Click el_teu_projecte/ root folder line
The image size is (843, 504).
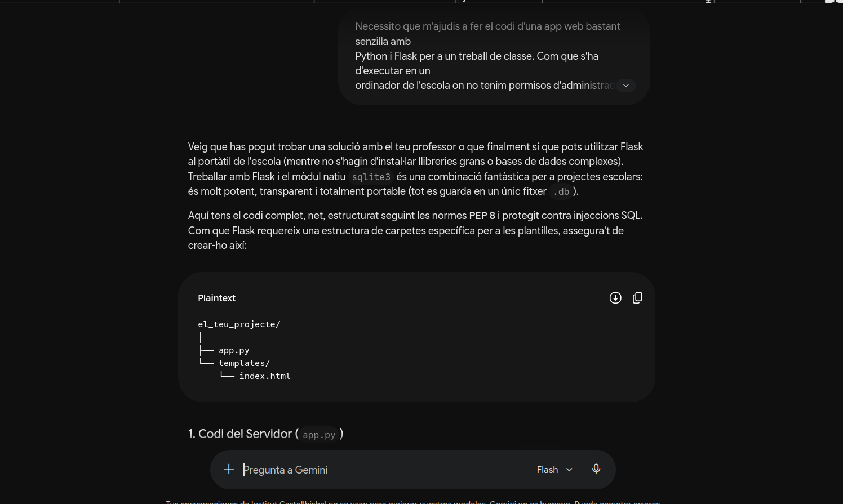click(x=239, y=324)
